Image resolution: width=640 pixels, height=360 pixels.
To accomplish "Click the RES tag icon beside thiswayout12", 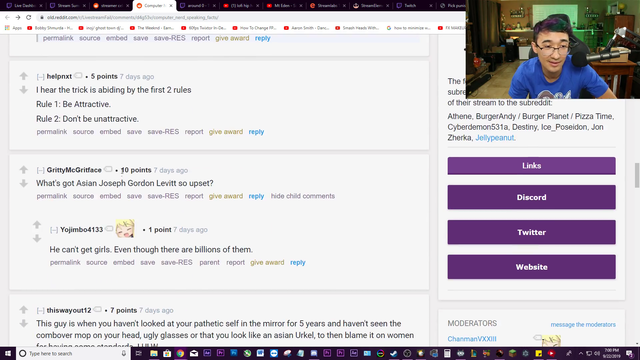I will pos(98,309).
